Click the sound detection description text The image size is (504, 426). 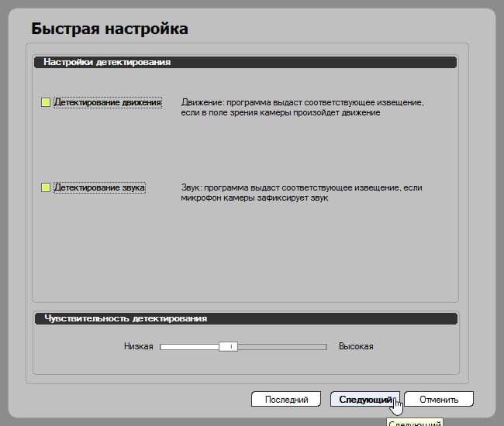[302, 193]
